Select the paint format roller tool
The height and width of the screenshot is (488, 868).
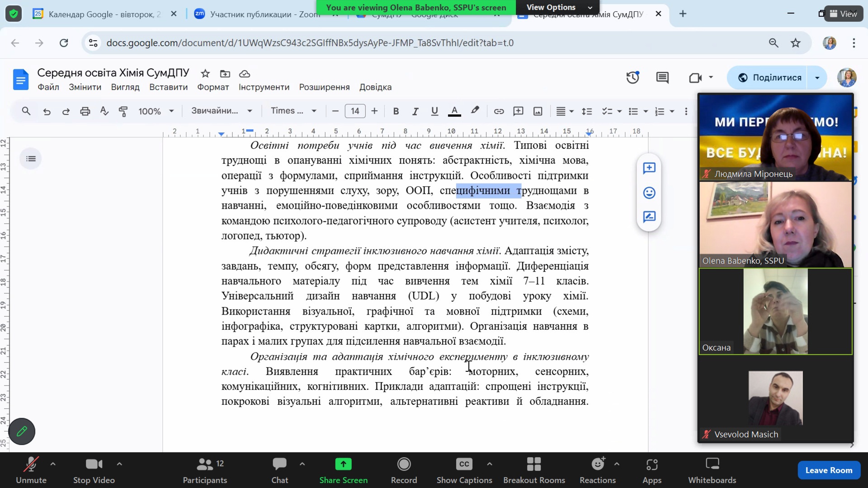click(x=123, y=111)
